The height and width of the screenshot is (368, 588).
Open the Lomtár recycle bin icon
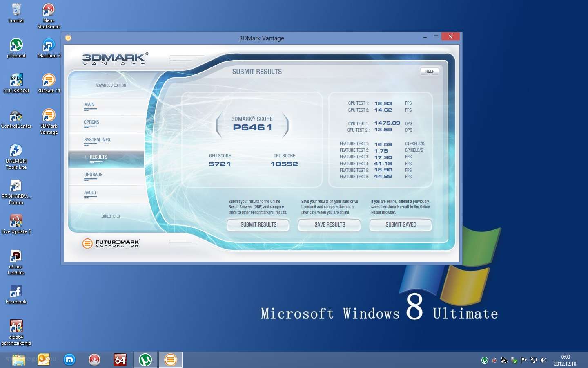pyautogui.click(x=16, y=13)
